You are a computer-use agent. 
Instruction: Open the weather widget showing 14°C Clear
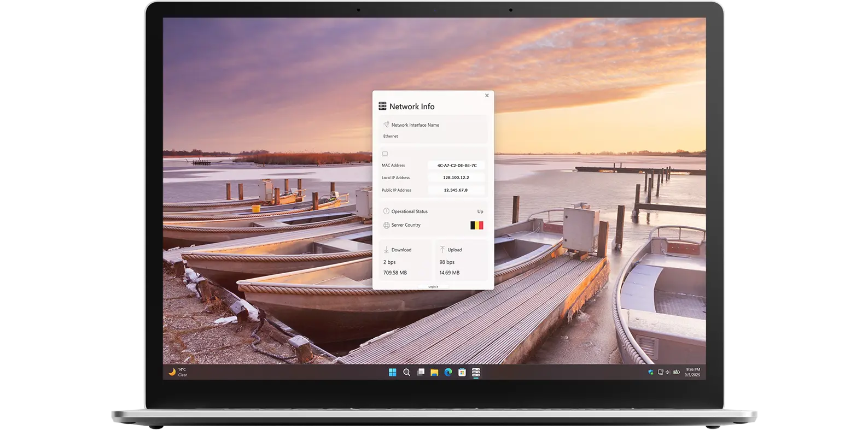[178, 372]
